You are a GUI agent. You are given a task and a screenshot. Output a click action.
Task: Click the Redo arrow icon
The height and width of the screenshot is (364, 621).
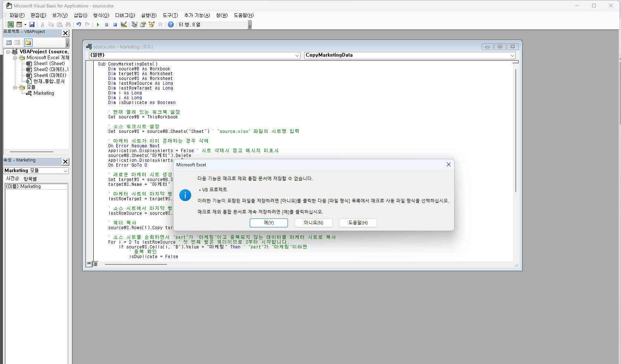tap(87, 24)
